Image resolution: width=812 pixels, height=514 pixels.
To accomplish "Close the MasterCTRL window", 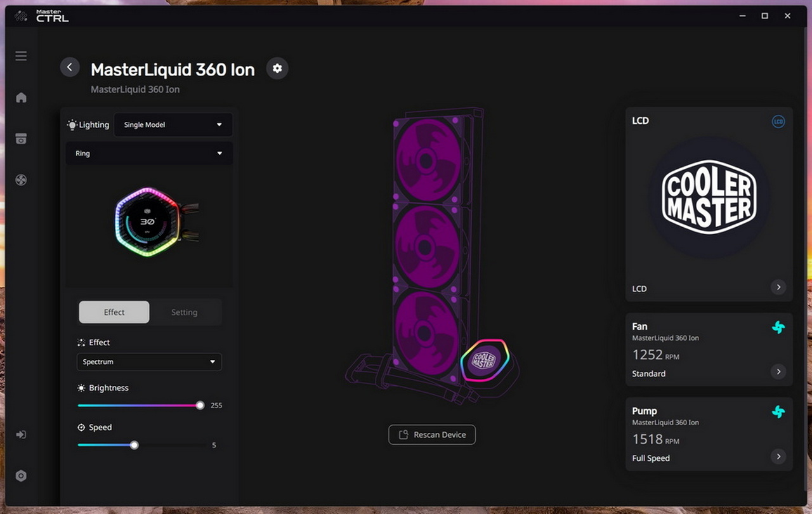I will 787,16.
